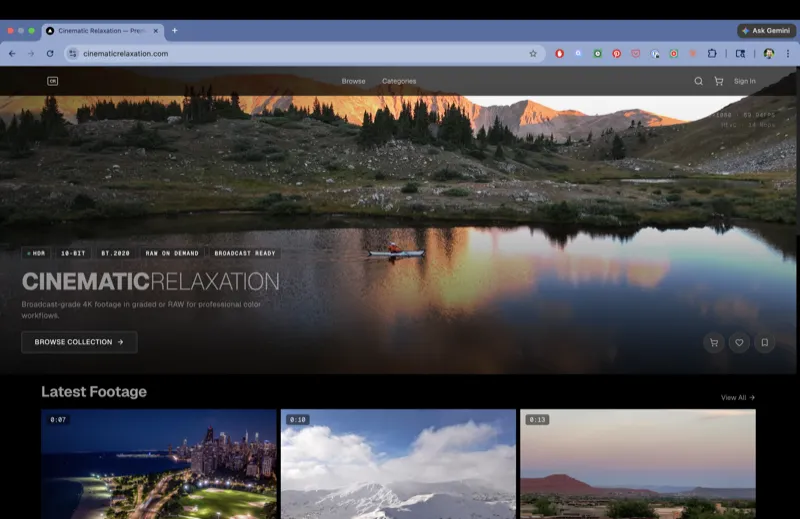Screen dimensions: 800x519
Task: Click the CINEMATICRELAXATION hero title
Action: point(151,281)
